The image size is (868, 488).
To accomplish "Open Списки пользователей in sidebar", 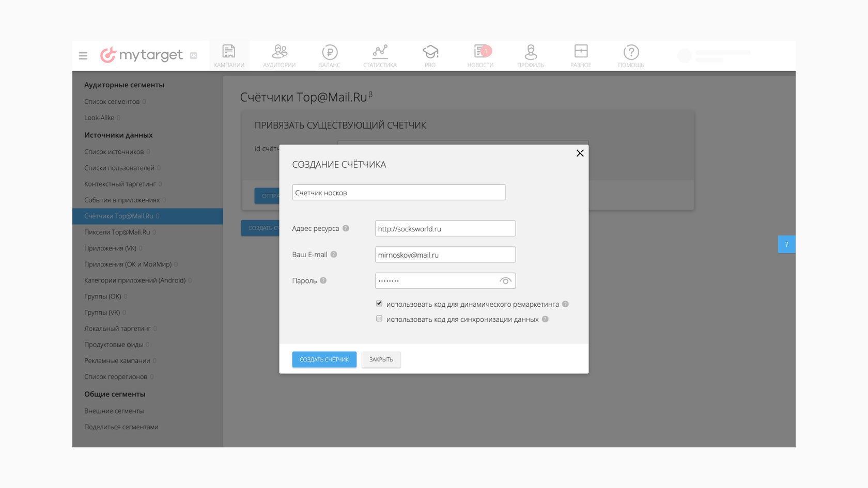I will tap(119, 168).
